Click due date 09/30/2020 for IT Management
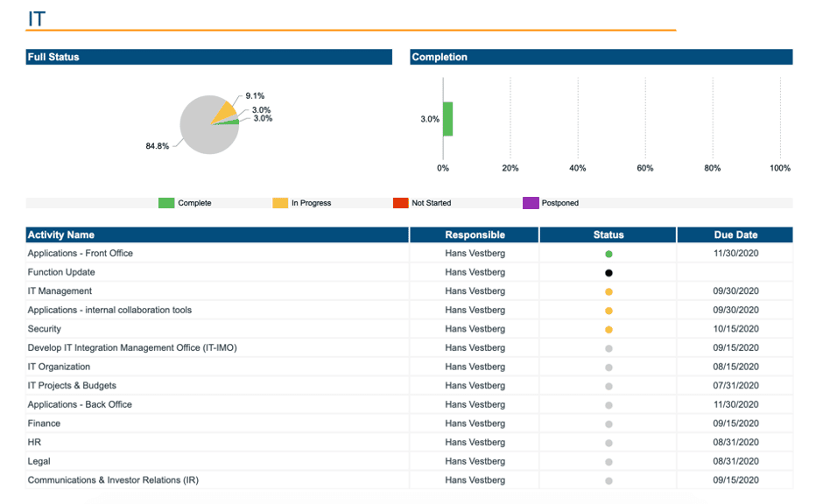 coord(735,290)
